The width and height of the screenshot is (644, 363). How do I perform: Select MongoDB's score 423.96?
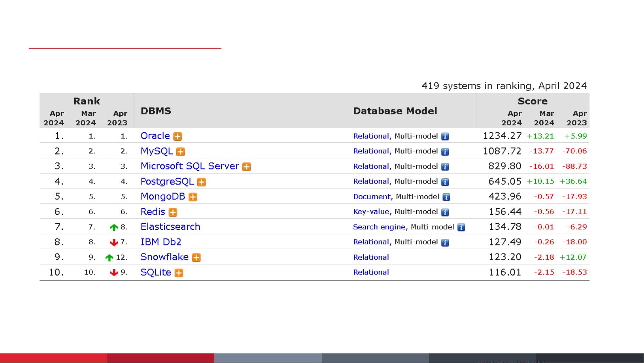coord(505,196)
